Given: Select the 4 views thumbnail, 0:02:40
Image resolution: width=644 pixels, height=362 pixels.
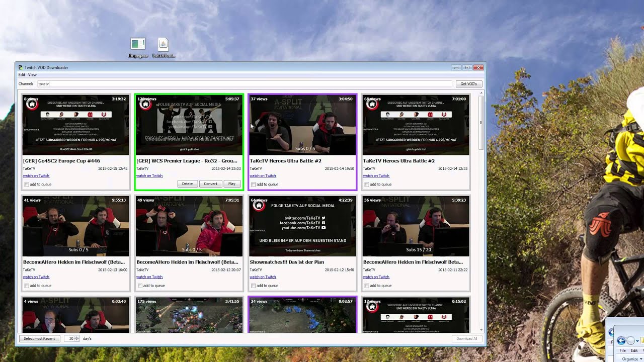Looking at the screenshot, I should (x=75, y=315).
